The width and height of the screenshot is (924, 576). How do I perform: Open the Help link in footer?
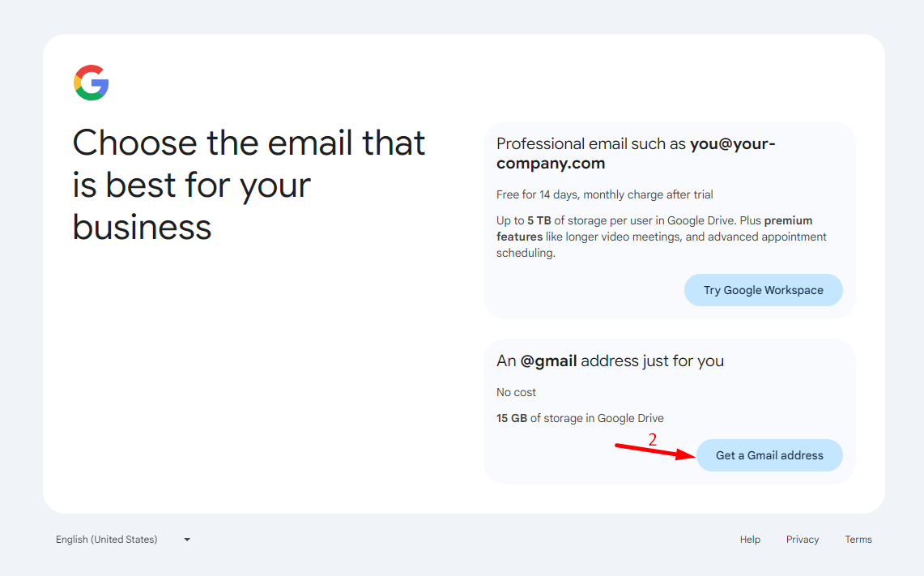click(750, 540)
